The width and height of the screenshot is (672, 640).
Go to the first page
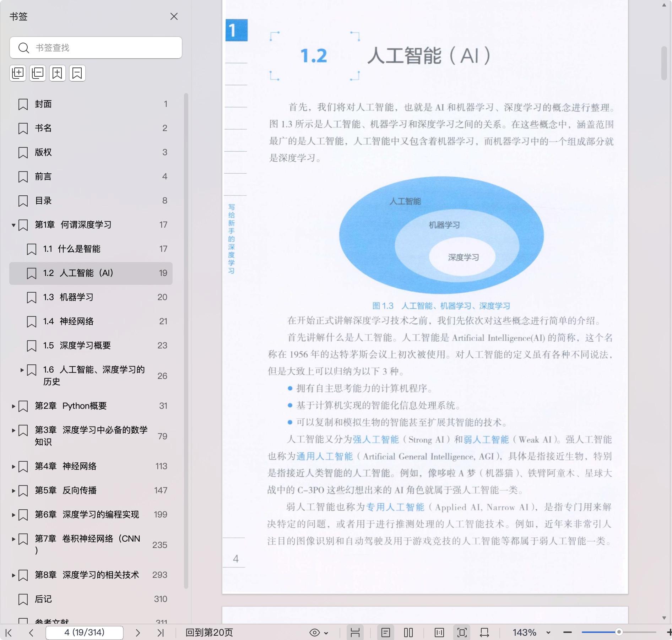(9, 633)
